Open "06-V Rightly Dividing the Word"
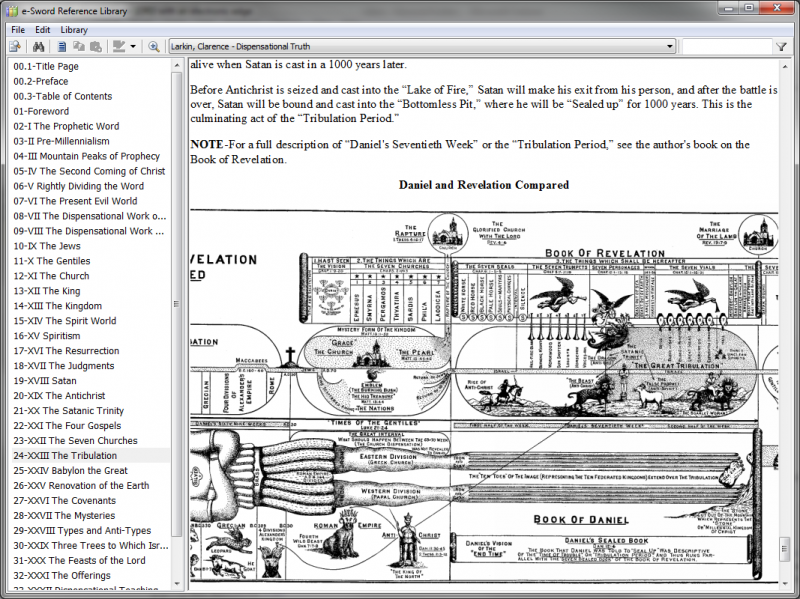Screen dimensions: 800x599 tap(79, 186)
